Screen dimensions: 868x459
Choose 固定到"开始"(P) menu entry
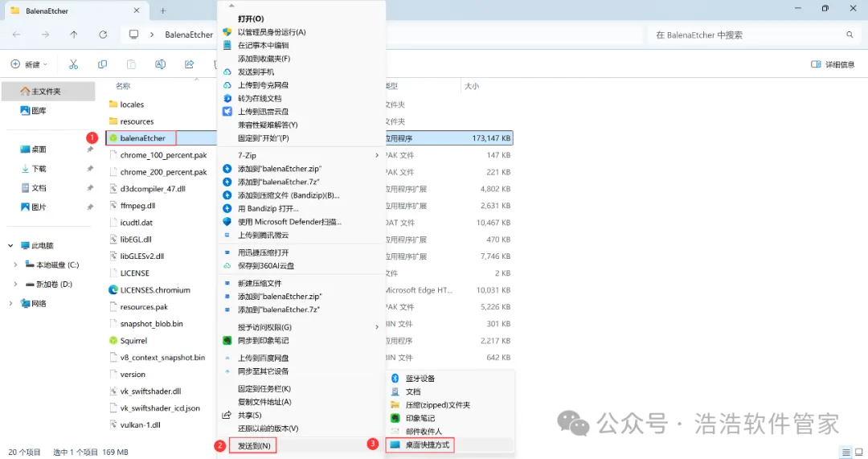264,138
